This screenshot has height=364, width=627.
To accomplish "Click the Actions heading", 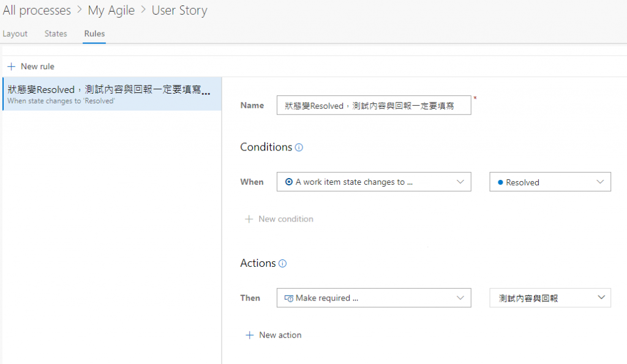I will tap(258, 263).
